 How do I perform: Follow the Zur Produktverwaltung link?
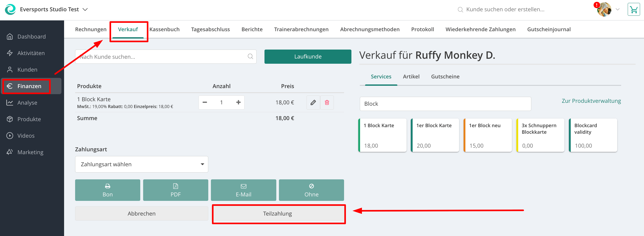(591, 101)
